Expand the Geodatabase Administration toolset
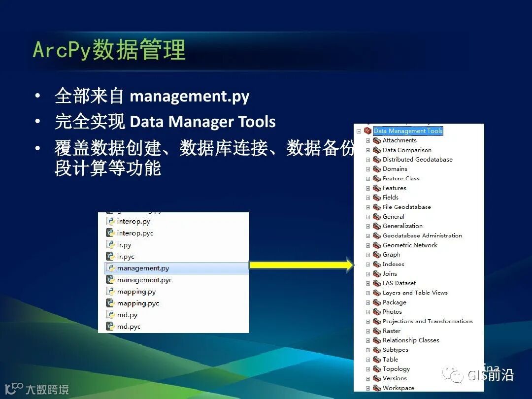The width and height of the screenshot is (532, 399). pyautogui.click(x=368, y=236)
